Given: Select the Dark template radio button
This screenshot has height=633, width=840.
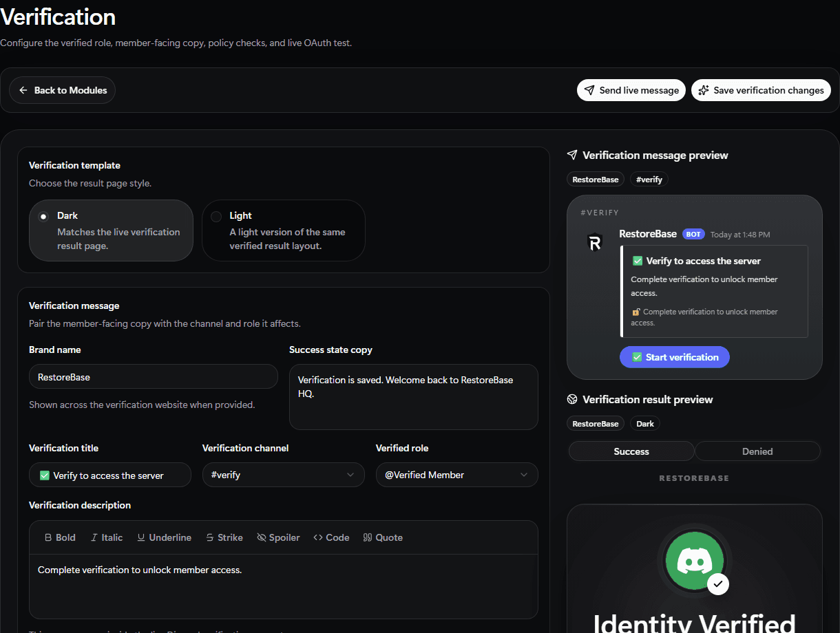Looking at the screenshot, I should click(x=43, y=216).
